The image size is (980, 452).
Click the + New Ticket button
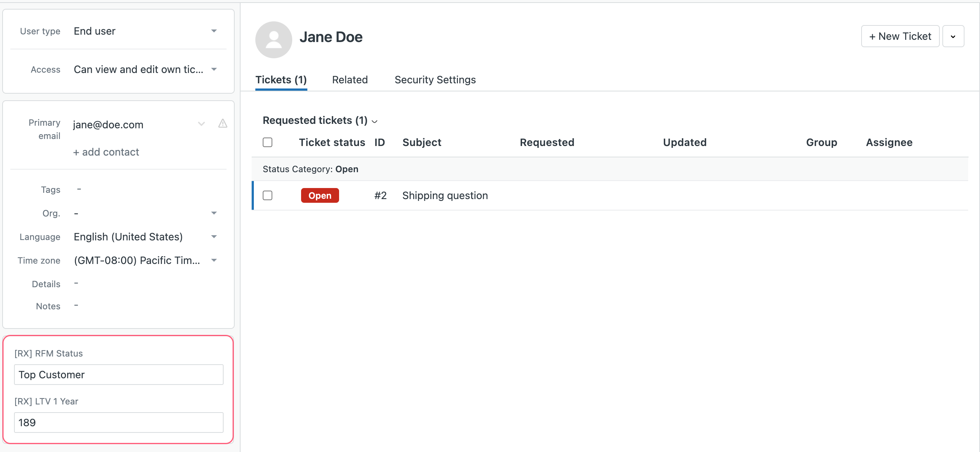900,36
